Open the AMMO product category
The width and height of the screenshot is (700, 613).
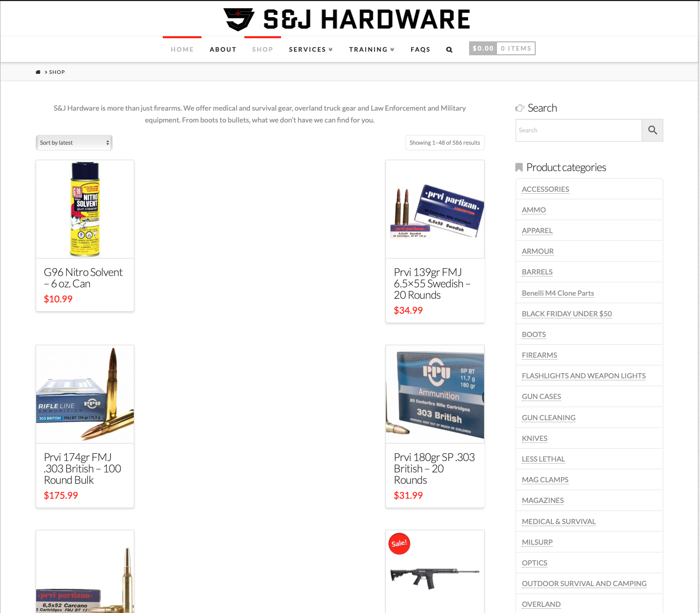534,210
